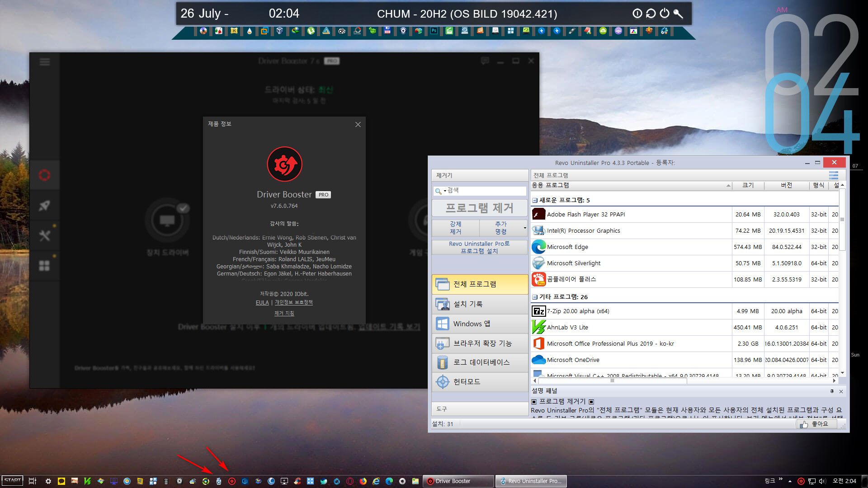
Task: Select the Windows 앱 module
Action: 480,324
